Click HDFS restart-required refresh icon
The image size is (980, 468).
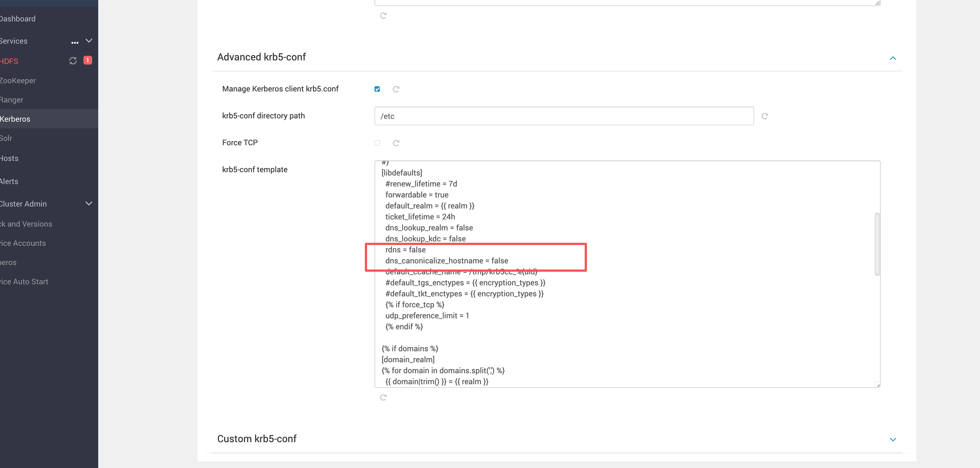tap(73, 60)
